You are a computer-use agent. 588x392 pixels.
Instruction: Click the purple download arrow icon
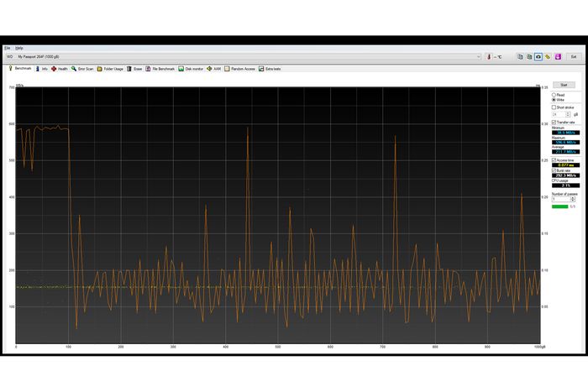pos(558,56)
